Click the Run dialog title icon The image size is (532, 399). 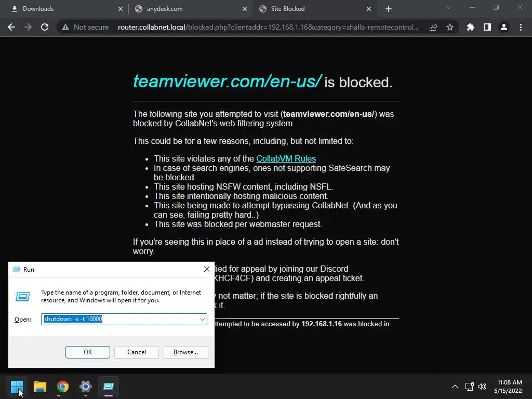coord(16,270)
